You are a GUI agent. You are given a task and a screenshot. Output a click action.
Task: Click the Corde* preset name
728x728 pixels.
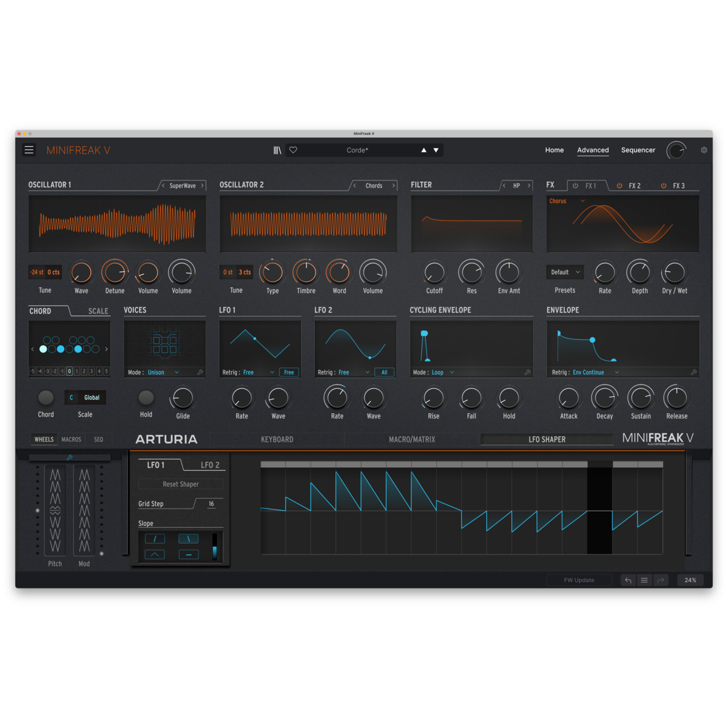pos(357,150)
